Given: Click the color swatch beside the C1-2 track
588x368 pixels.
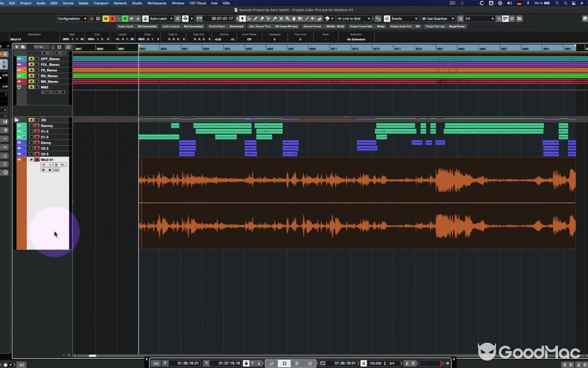Looking at the screenshot, I should point(21,131).
